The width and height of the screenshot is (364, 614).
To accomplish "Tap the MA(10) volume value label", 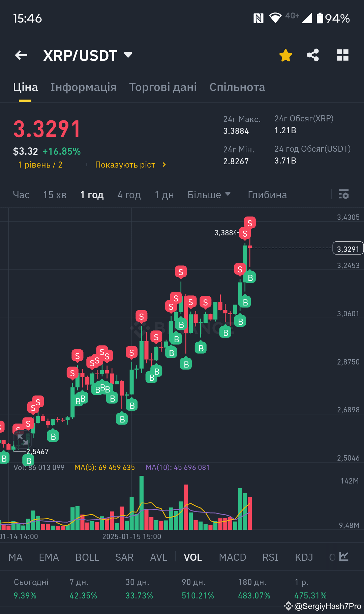I will [177, 467].
